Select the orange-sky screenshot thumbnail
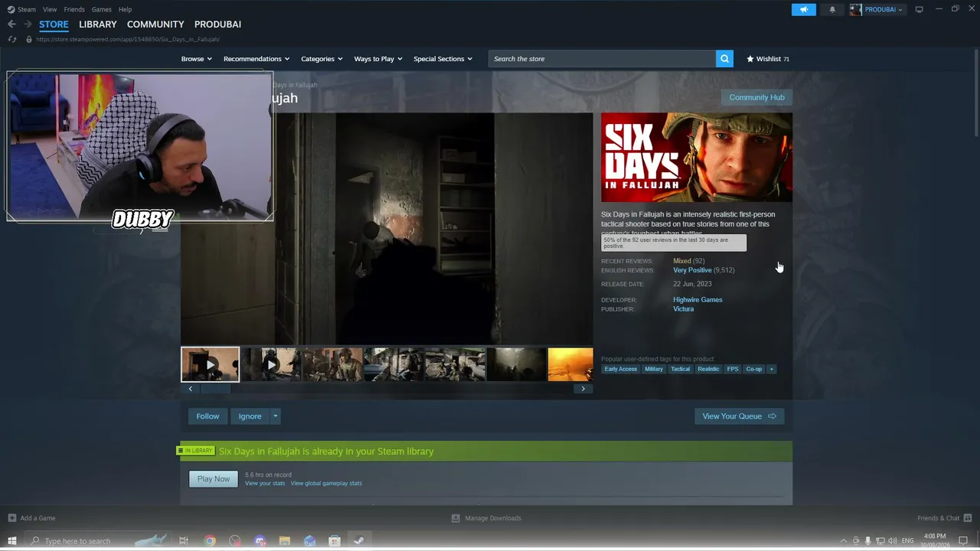Screen dimensions: 980x551 (570, 364)
